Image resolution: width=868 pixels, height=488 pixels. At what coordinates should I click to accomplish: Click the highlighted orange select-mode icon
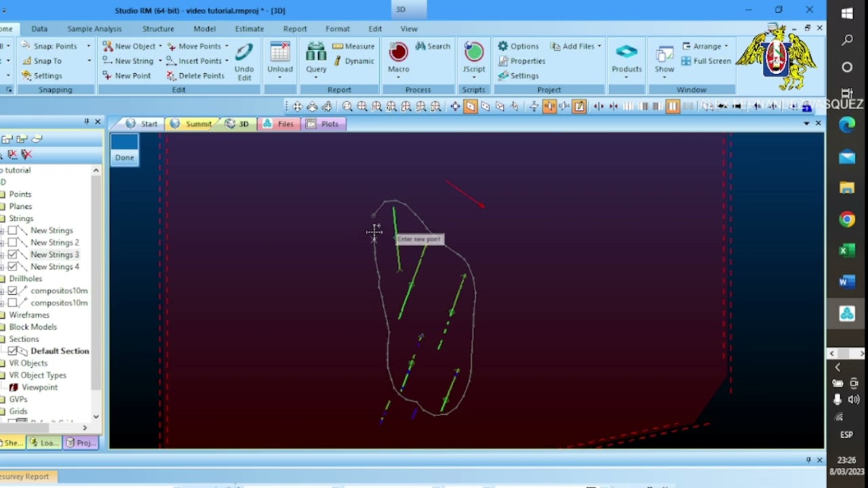coord(470,106)
